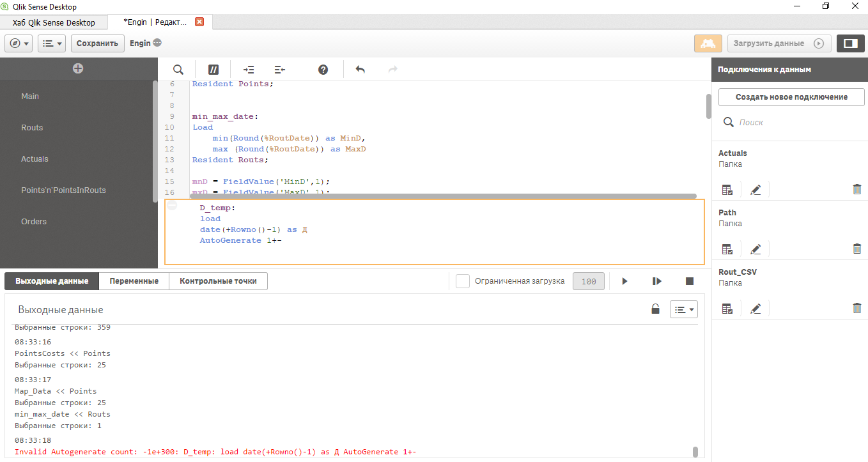Run the debugger play button

[x=625, y=281]
